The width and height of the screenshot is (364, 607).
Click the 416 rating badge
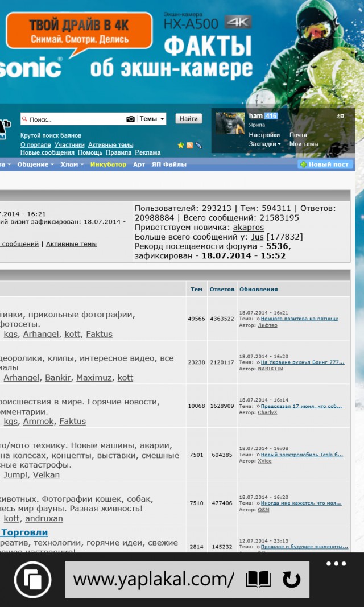point(271,115)
